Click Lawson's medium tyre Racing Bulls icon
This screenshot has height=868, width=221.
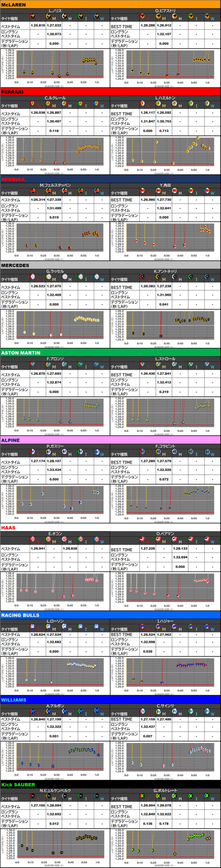[x=48, y=627]
